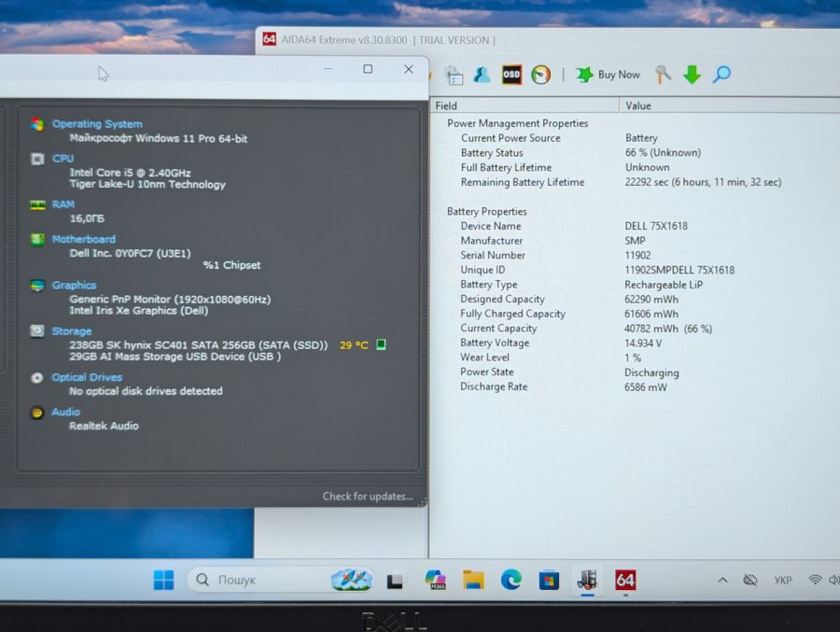The height and width of the screenshot is (632, 840).
Task: Open File Explorer from the taskbar
Action: coord(473,580)
